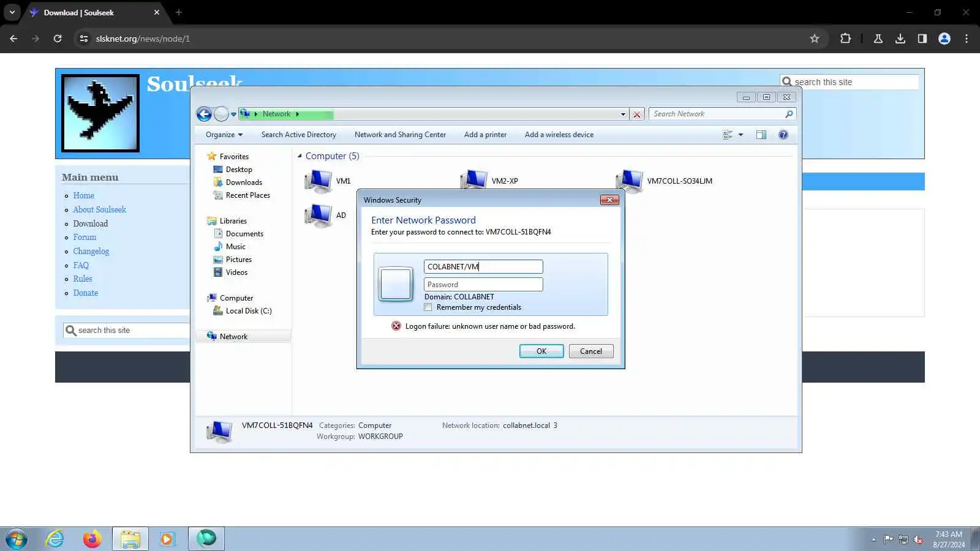Stop loading with the address bar X
The width and height of the screenshot is (980, 551).
[637, 114]
